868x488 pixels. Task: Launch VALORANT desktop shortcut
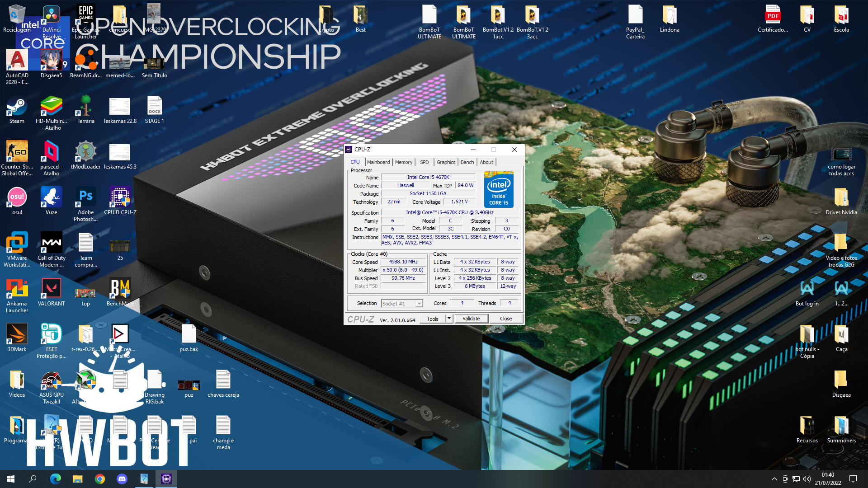point(51,292)
